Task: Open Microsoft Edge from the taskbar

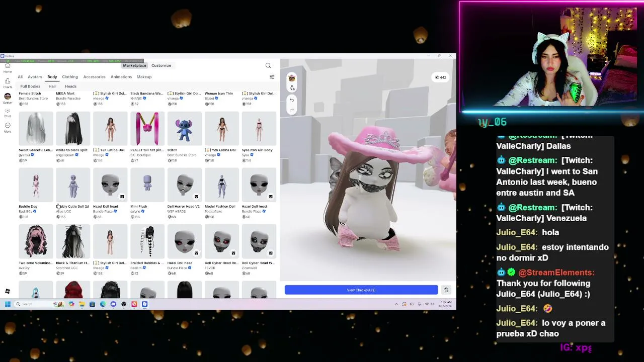Action: (x=103, y=304)
